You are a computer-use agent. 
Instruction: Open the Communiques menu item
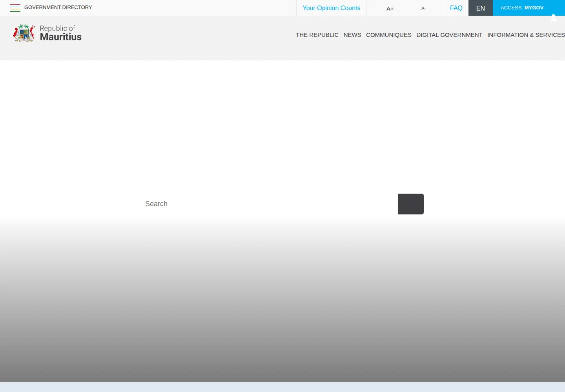[389, 35]
